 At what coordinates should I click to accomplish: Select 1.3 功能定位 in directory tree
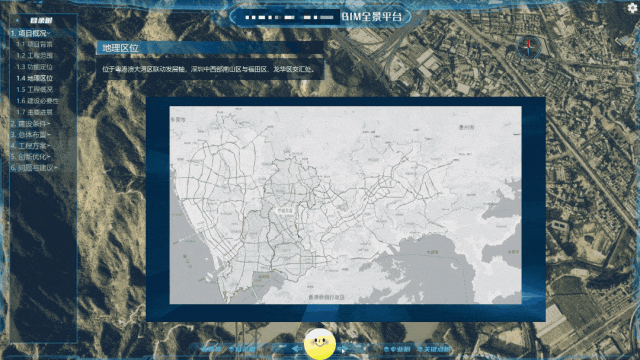click(x=34, y=67)
